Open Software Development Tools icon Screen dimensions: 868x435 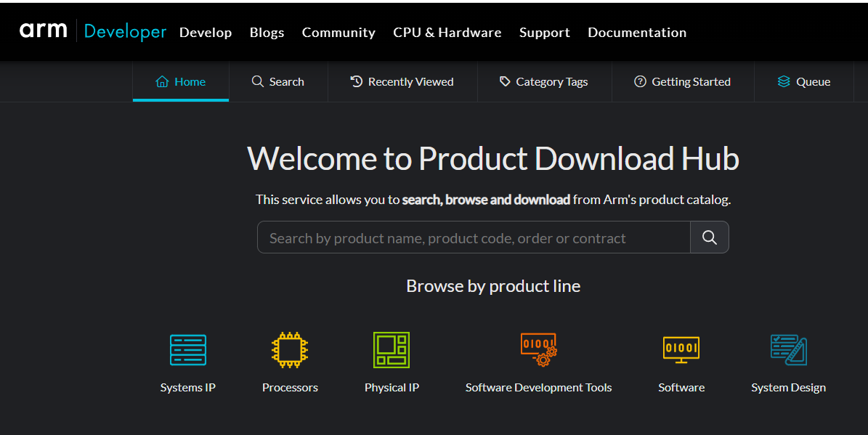coord(538,350)
